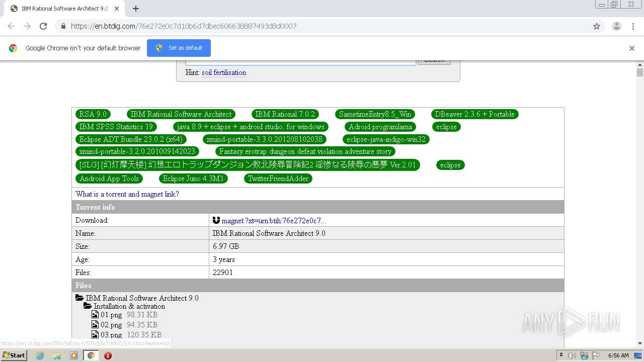The height and width of the screenshot is (362, 644).
Task: Click the network tray icon
Action: coord(584,355)
